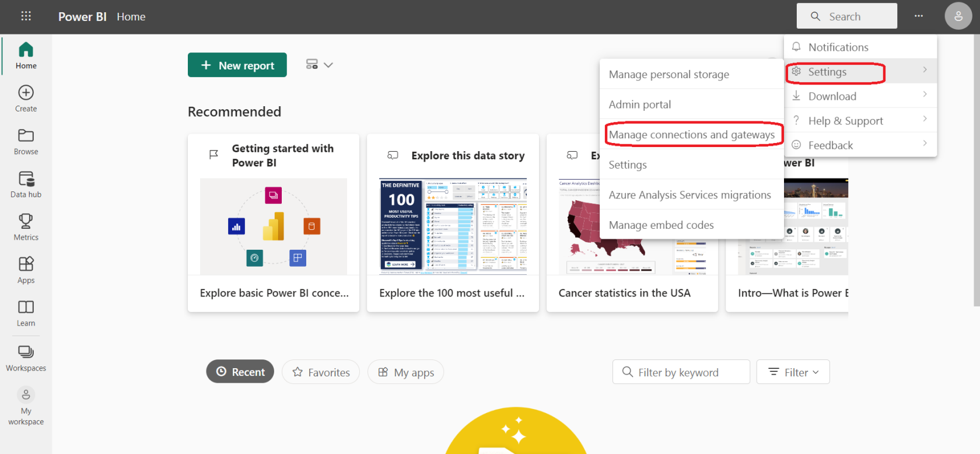Image resolution: width=980 pixels, height=454 pixels.
Task: Click the magnifier in Filter by keyword
Action: point(628,372)
